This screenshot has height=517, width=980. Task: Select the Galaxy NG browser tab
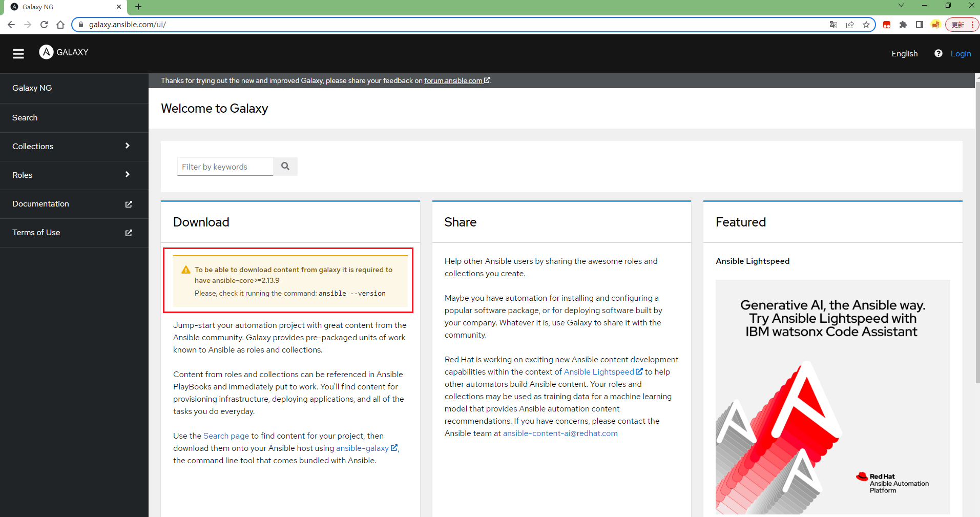coord(66,7)
